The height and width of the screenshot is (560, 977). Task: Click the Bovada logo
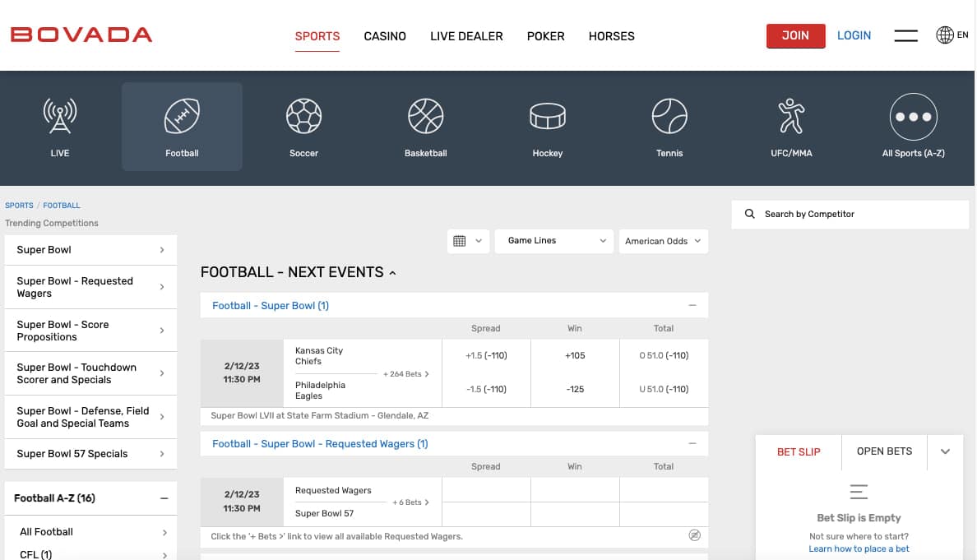point(81,35)
